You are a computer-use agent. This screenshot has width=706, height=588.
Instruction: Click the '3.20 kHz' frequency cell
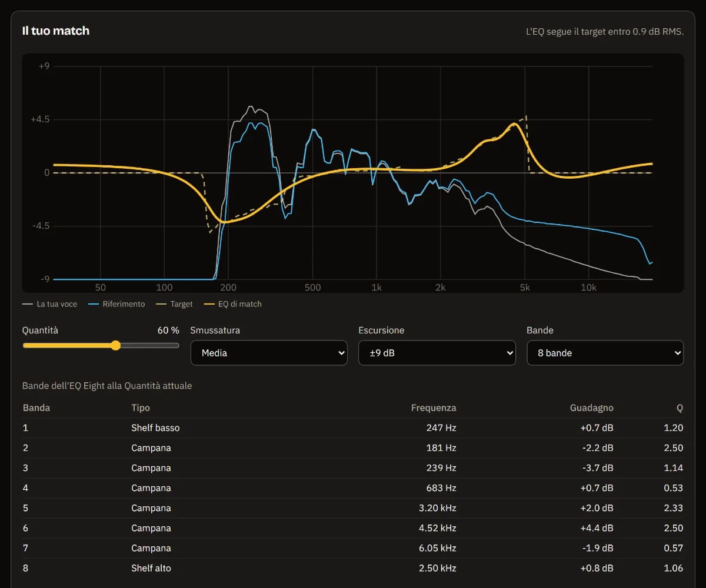coord(437,508)
